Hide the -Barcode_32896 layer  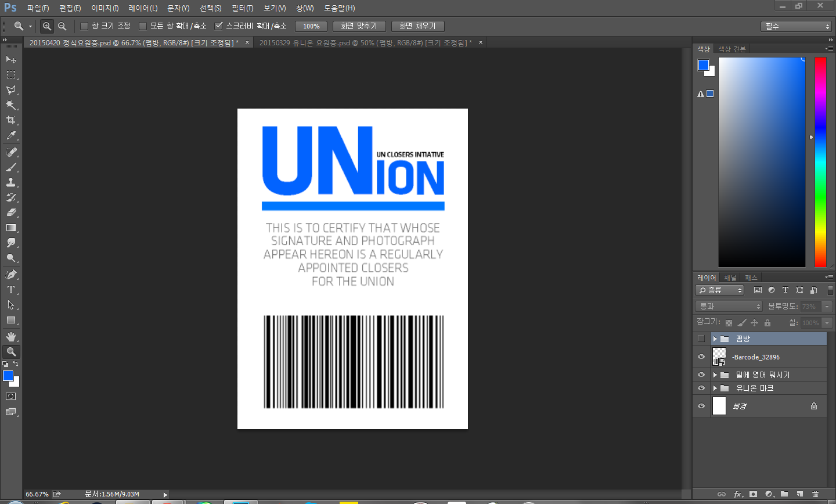click(701, 357)
